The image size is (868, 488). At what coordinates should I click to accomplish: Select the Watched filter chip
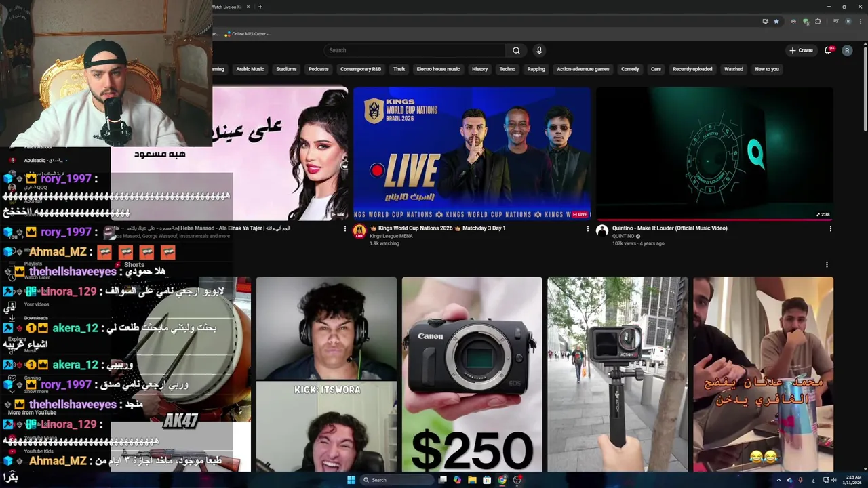pyautogui.click(x=734, y=69)
